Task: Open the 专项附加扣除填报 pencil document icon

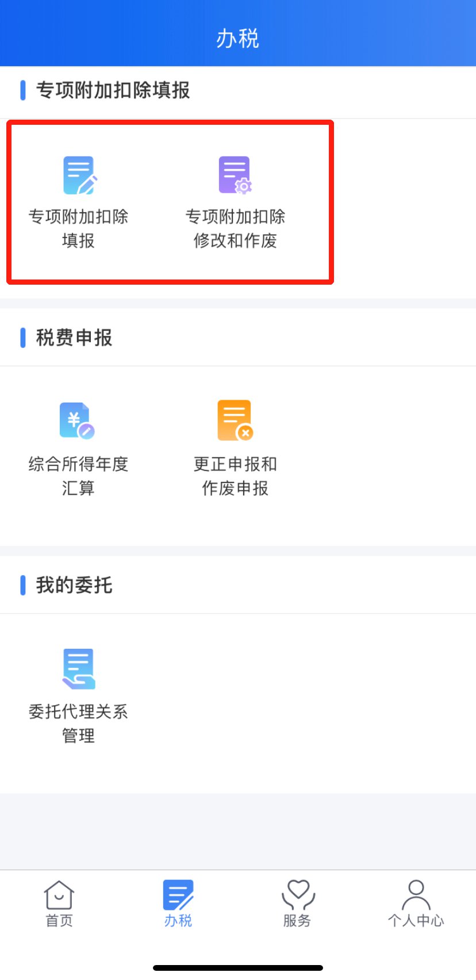Action: click(79, 175)
